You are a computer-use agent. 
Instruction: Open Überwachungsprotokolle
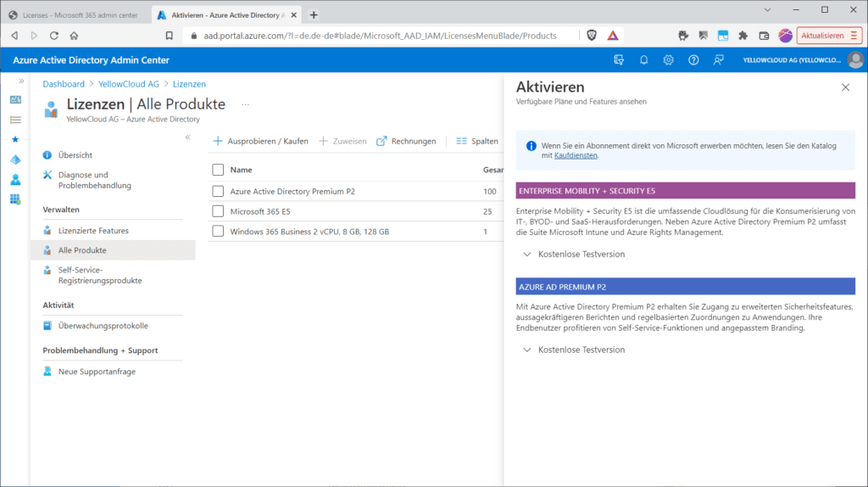103,326
